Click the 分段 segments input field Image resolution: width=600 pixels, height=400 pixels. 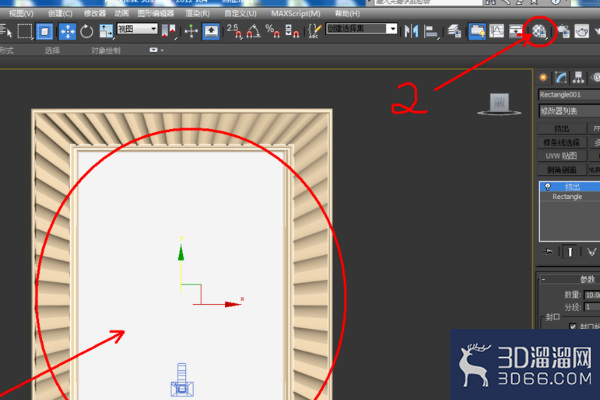pyautogui.click(x=592, y=307)
